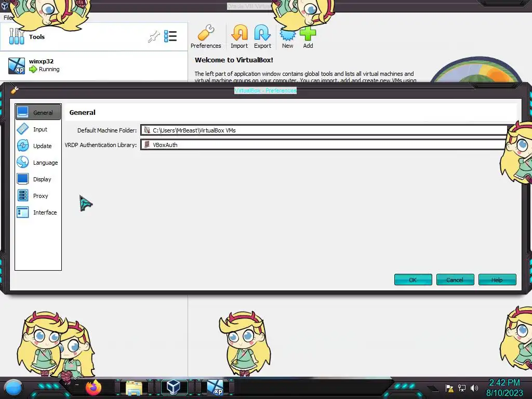Viewport: 532px width, 399px height.
Task: Open the Action Center flag tray icon
Action: pos(449,388)
